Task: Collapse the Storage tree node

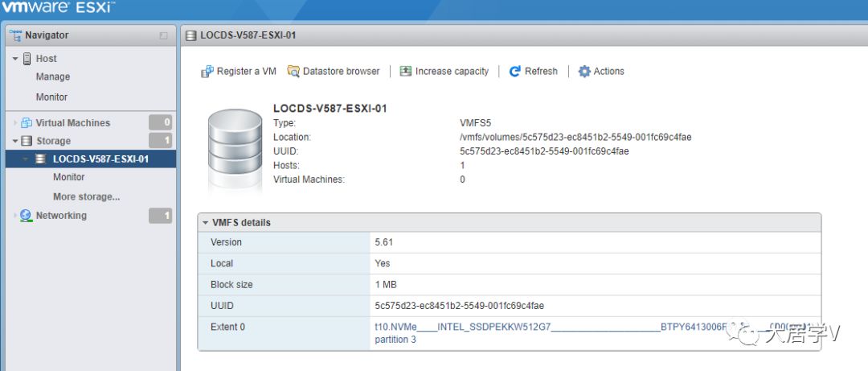Action: click(x=15, y=141)
